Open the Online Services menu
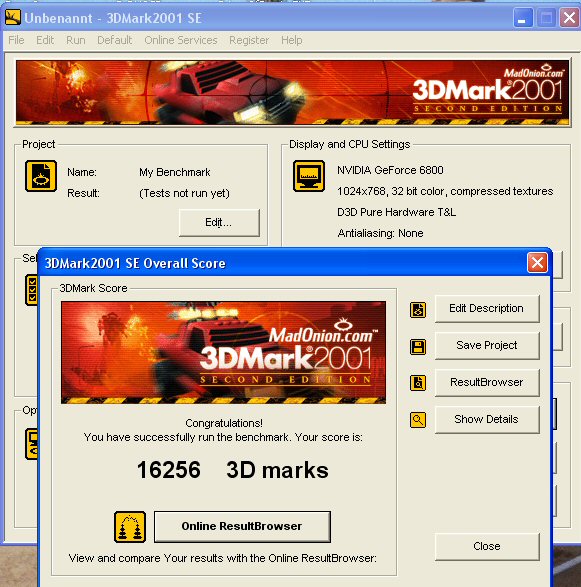The image size is (581, 587). coord(181,40)
